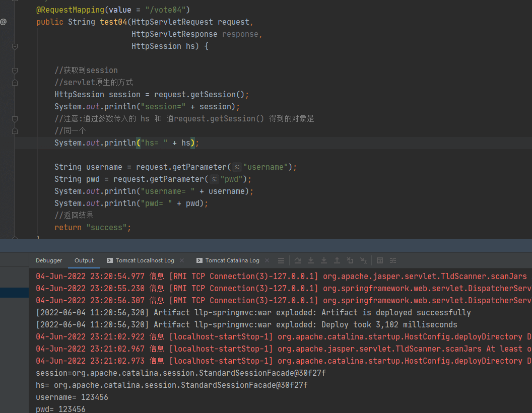Image resolution: width=532 pixels, height=413 pixels.
Task: Click the s: parameter hint before "username"
Action: [x=237, y=167]
